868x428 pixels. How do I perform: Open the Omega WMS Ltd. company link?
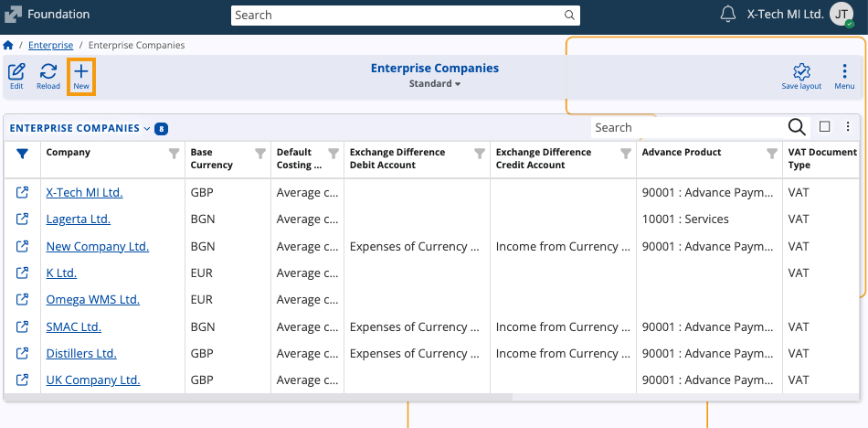[93, 300]
